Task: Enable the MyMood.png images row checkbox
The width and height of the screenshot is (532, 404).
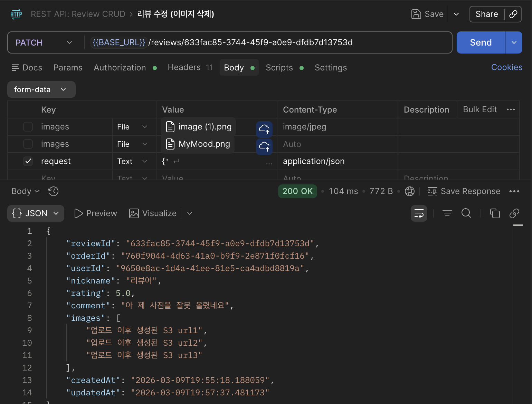Action: (x=28, y=144)
